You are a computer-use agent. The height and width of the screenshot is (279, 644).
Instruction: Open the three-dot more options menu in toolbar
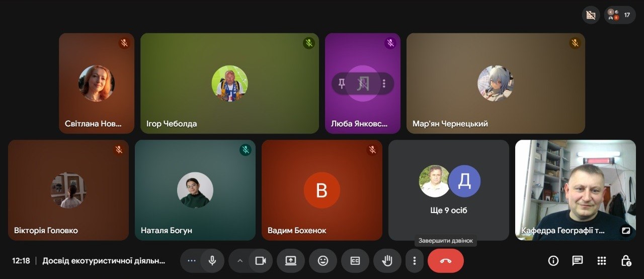415,260
